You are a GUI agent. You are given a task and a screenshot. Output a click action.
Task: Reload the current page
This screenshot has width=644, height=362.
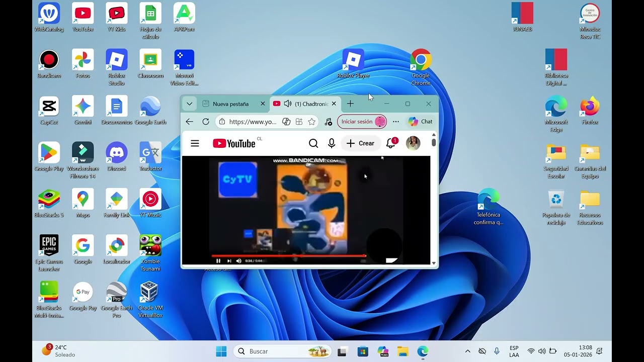click(x=205, y=122)
